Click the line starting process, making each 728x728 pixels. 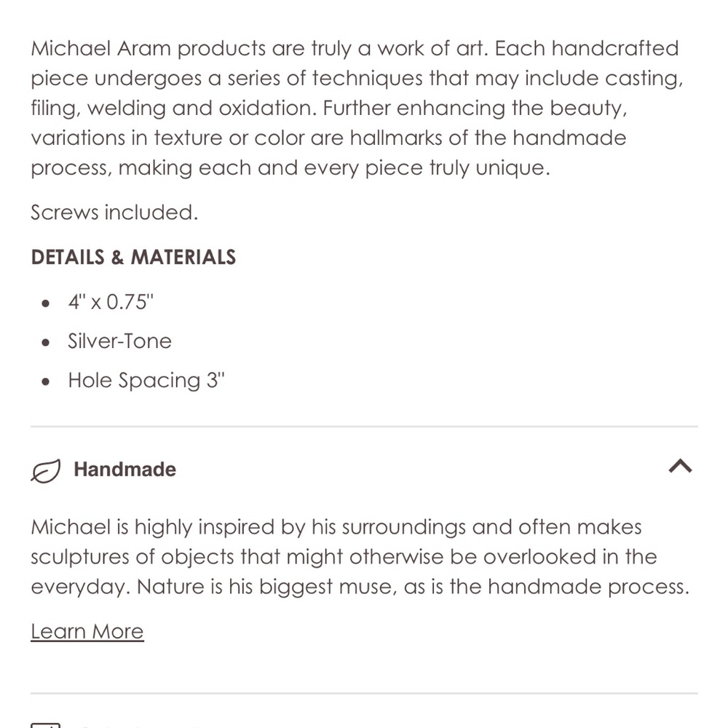(x=290, y=168)
